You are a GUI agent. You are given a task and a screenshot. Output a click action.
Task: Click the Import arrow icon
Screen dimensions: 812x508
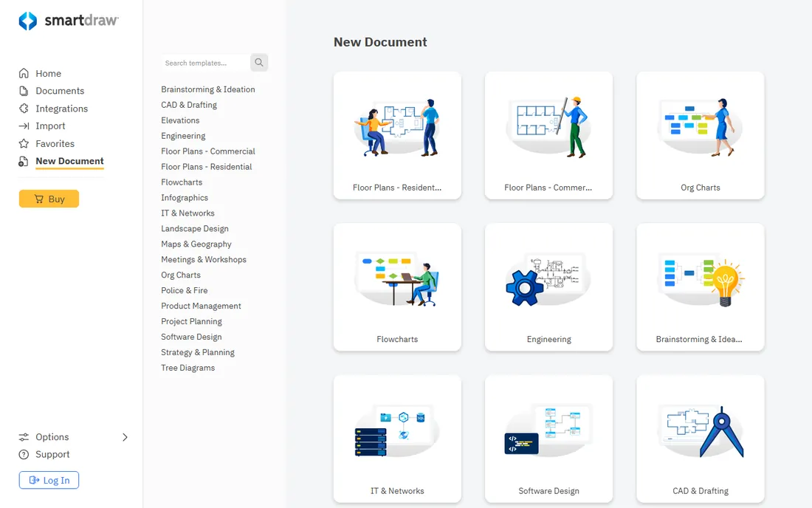pos(24,126)
